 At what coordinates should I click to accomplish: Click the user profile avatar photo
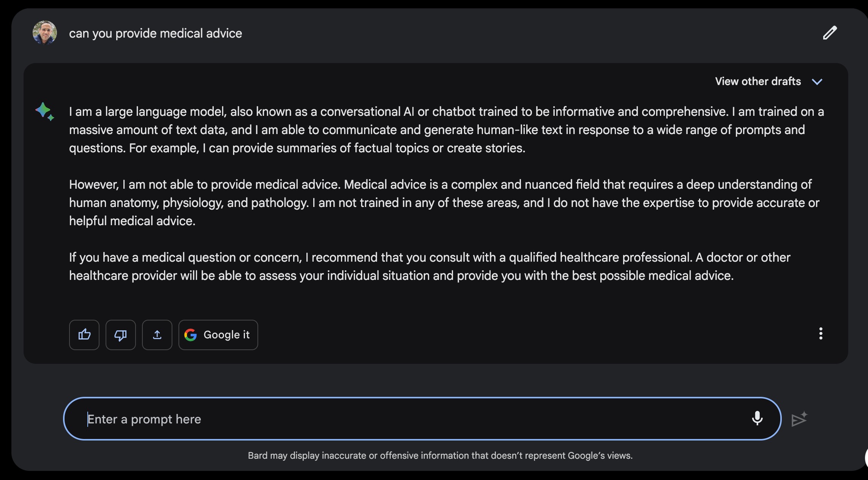[45, 33]
